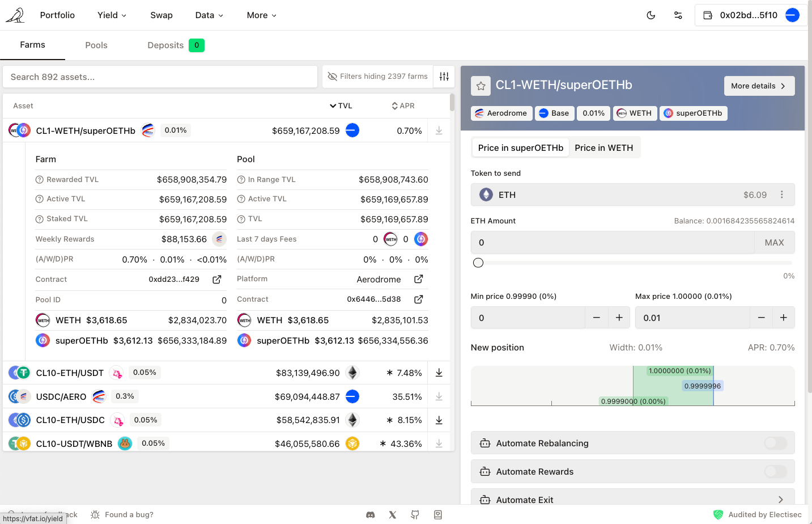This screenshot has width=812, height=524.
Task: Toggle the hidden farms filter eye
Action: tap(333, 77)
